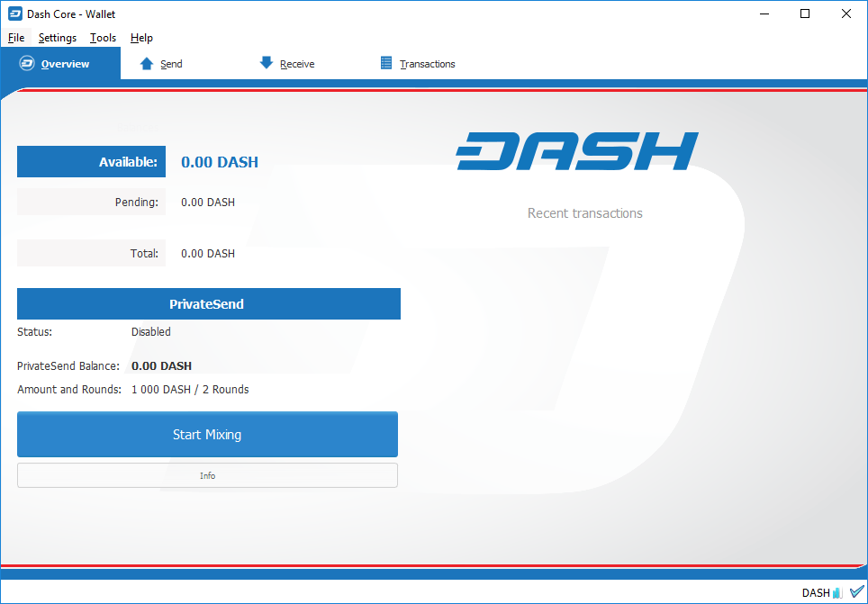Click the Dash coin icon on Overview tab
The height and width of the screenshot is (604, 868).
(26, 63)
